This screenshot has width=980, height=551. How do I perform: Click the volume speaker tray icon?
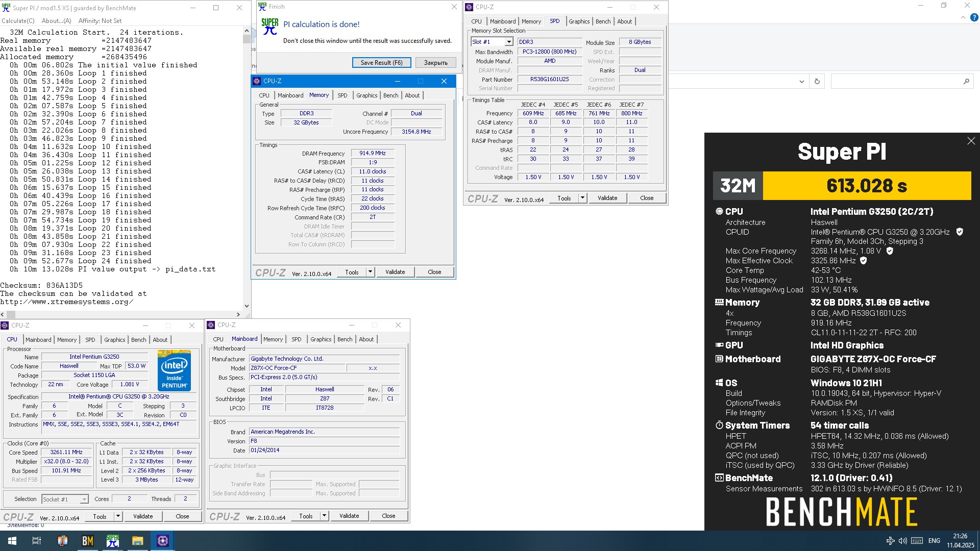[x=902, y=541]
